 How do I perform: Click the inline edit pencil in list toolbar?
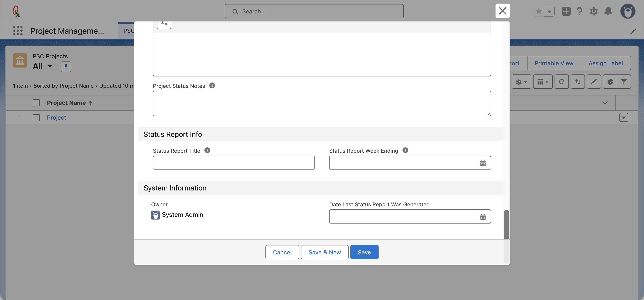pos(594,82)
